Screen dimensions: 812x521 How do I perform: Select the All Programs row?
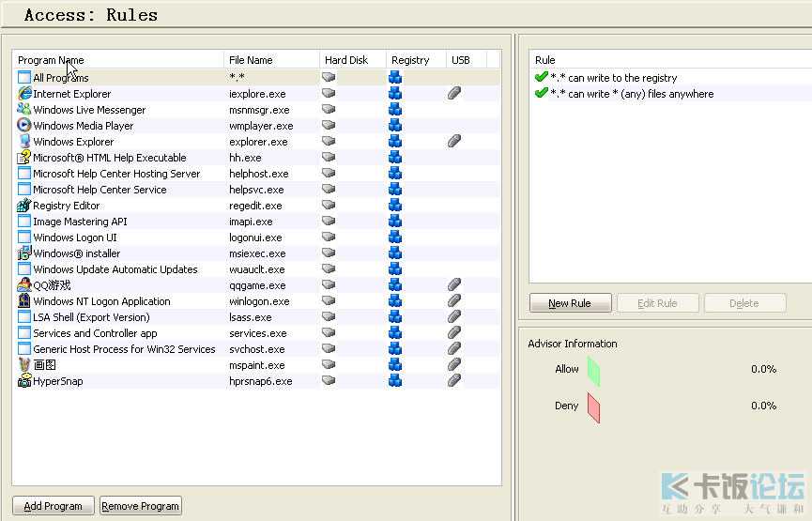(x=61, y=78)
